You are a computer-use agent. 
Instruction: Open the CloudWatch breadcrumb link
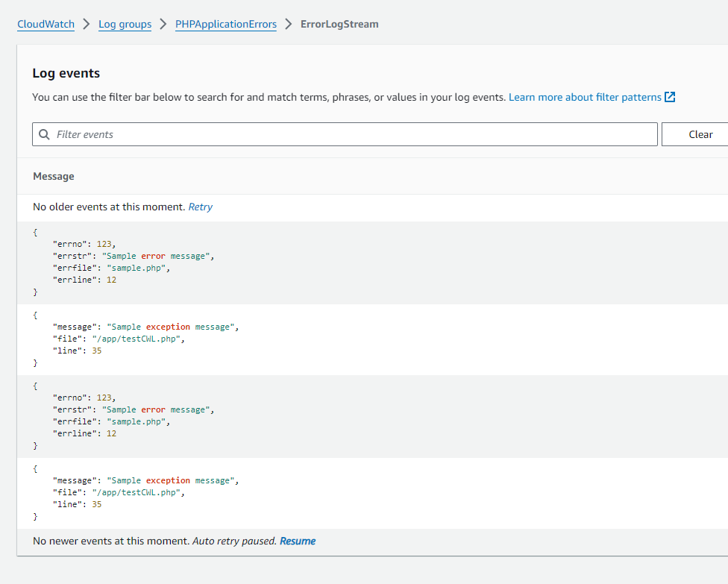click(45, 24)
